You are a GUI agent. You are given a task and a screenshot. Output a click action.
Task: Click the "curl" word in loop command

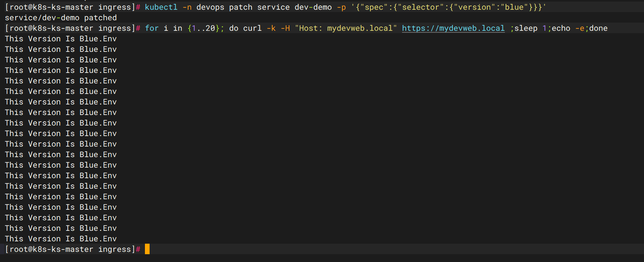(252, 28)
